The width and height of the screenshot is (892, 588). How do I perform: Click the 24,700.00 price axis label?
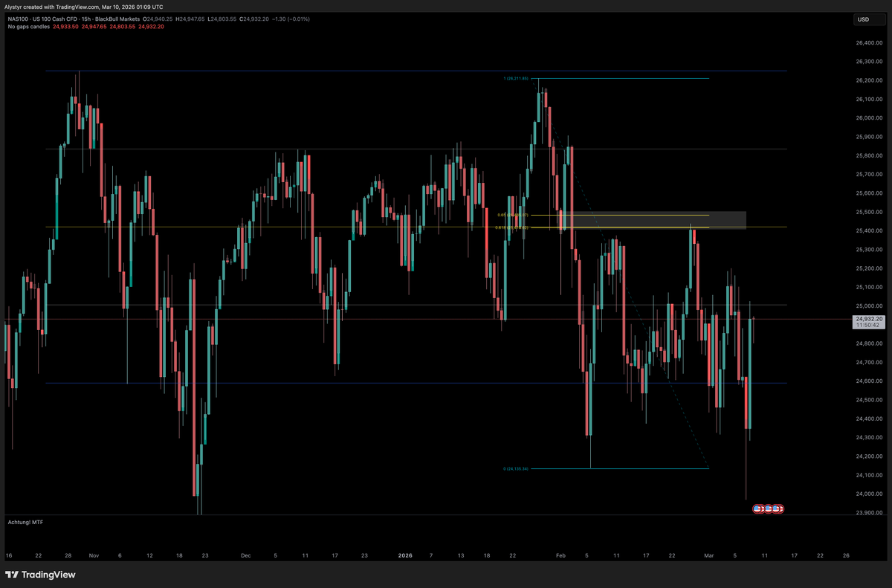pyautogui.click(x=869, y=362)
